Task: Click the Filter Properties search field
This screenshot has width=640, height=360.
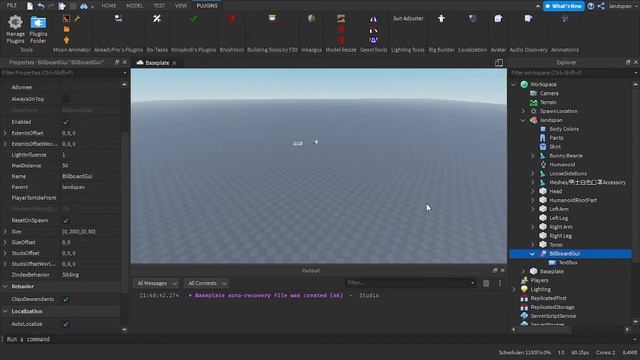Action: click(63, 73)
